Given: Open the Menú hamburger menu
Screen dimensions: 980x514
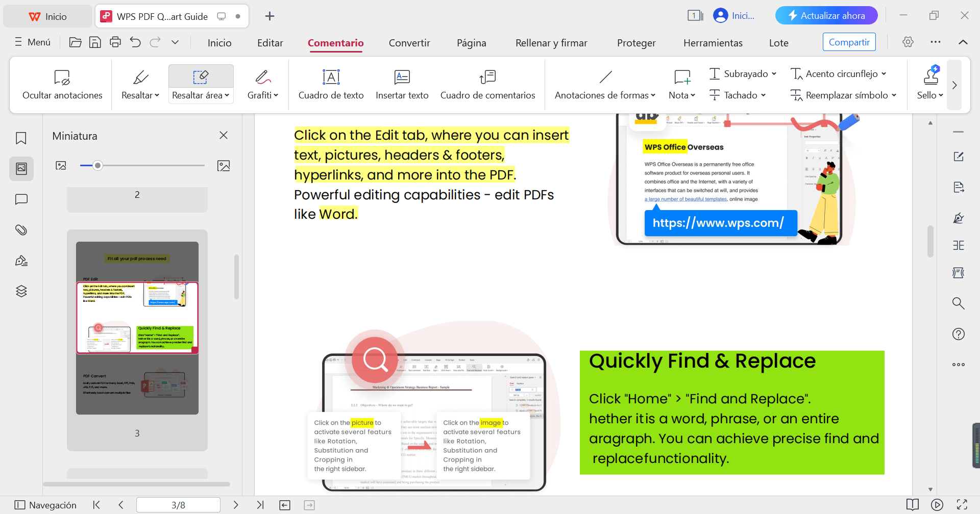Looking at the screenshot, I should 33,42.
